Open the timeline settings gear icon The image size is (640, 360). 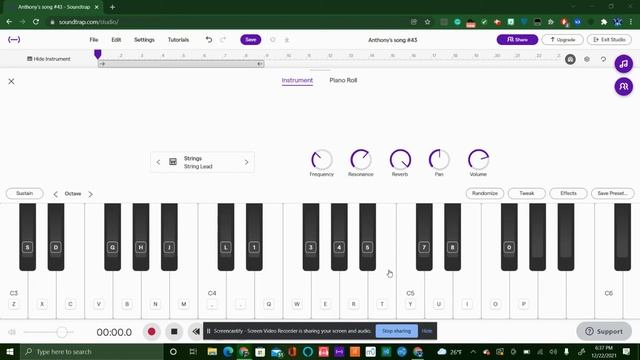tap(587, 59)
